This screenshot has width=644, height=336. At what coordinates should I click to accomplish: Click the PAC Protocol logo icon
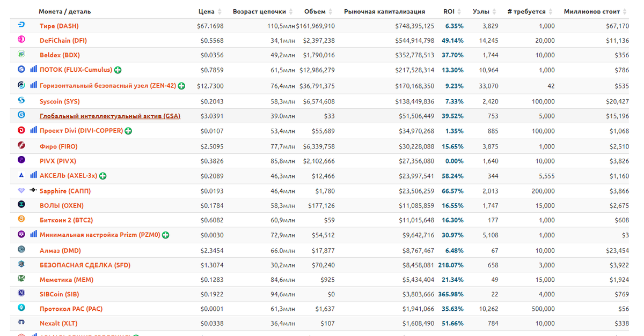pyautogui.click(x=21, y=308)
